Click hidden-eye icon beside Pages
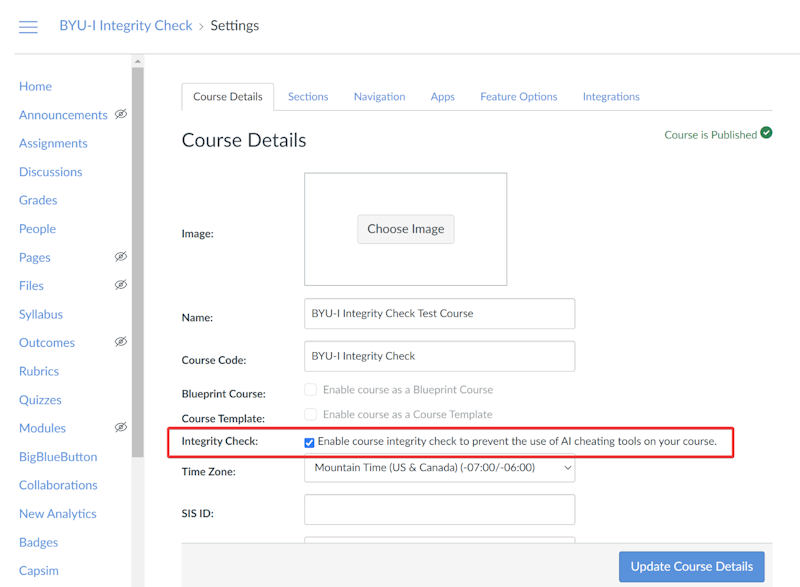The width and height of the screenshot is (800, 587). coord(120,257)
